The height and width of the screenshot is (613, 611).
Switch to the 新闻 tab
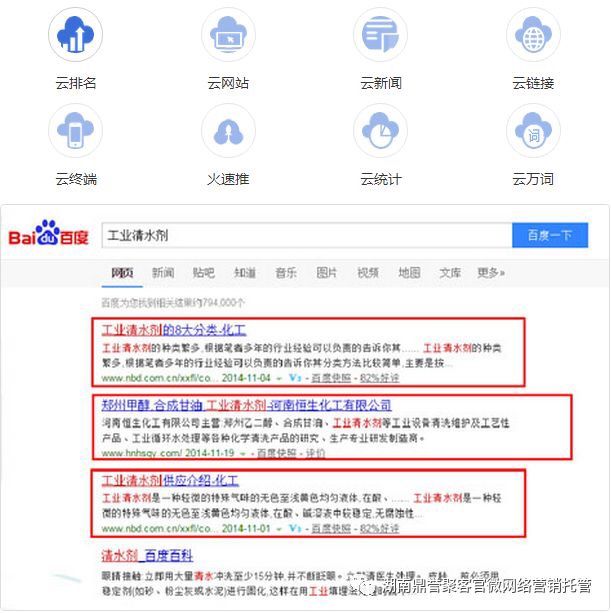pos(163,273)
